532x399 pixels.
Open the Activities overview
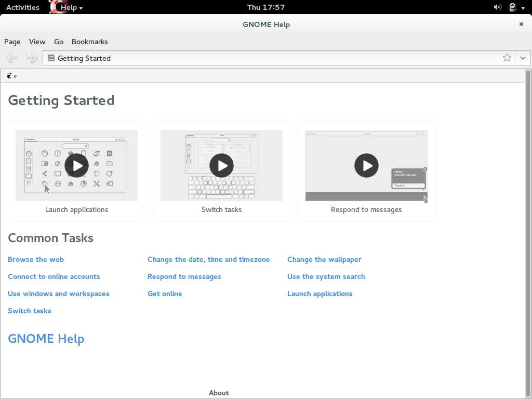coord(23,7)
